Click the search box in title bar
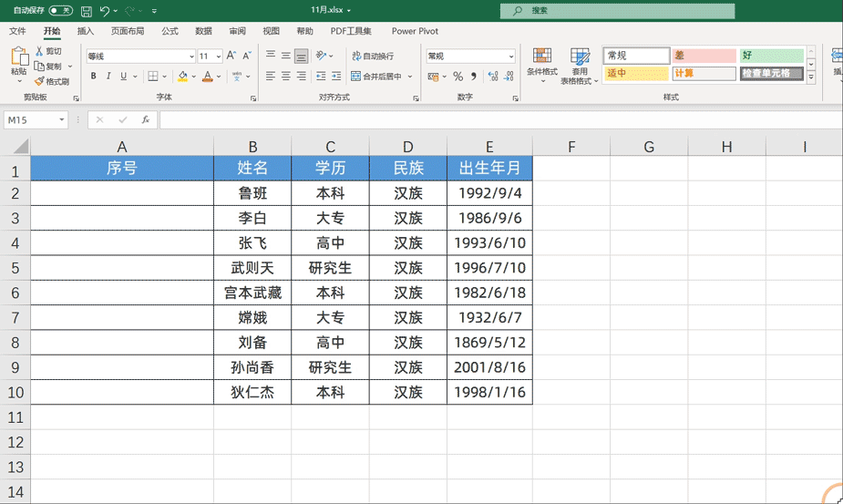Image resolution: width=843 pixels, height=504 pixels. [x=617, y=11]
